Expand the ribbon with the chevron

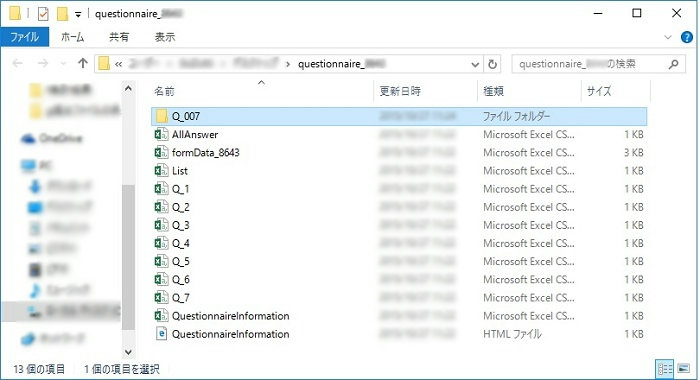[668, 38]
